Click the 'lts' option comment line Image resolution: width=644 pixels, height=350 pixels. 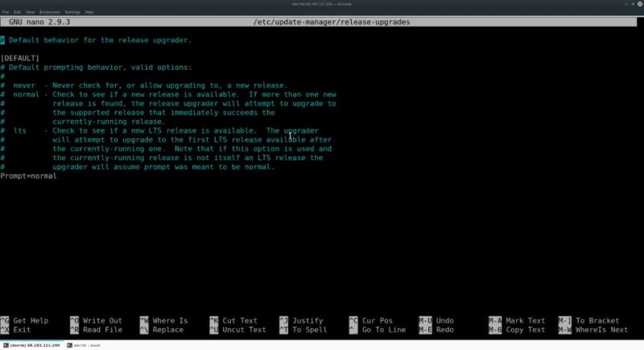(159, 130)
